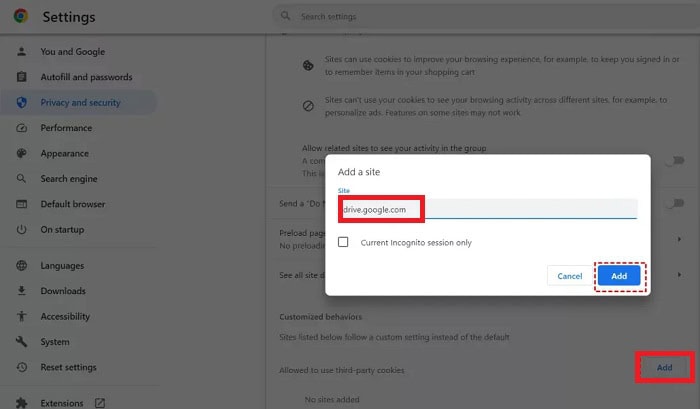Image resolution: width=700 pixels, height=409 pixels.
Task: Click the Site input field with drive.google.com
Action: pyautogui.click(x=488, y=209)
